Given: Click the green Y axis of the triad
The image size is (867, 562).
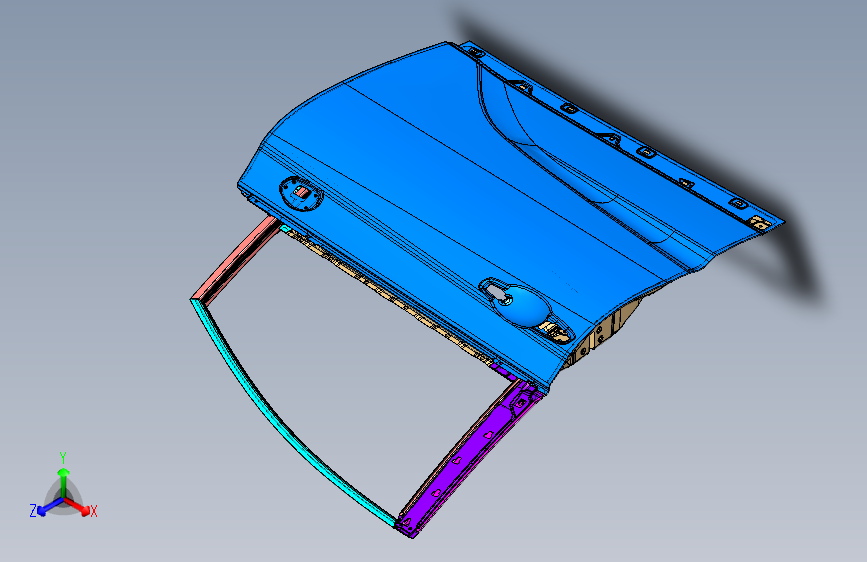Looking at the screenshot, I should tap(64, 482).
